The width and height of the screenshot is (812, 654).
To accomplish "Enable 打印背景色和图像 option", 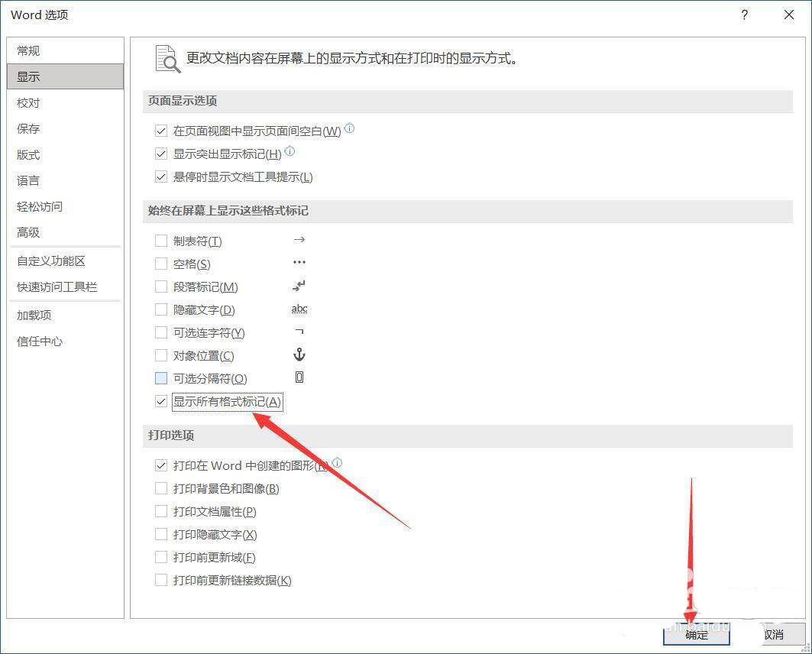I will pyautogui.click(x=160, y=488).
